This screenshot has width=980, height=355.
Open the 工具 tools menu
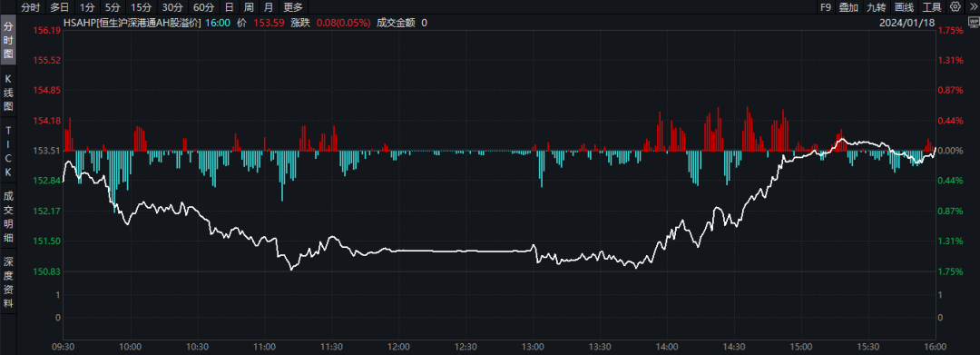coord(931,7)
